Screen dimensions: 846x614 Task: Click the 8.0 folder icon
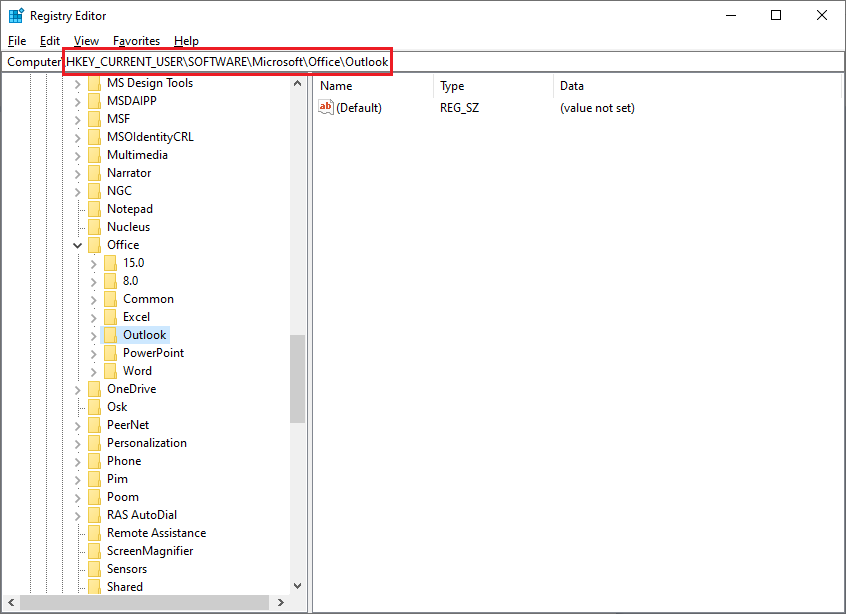110,281
